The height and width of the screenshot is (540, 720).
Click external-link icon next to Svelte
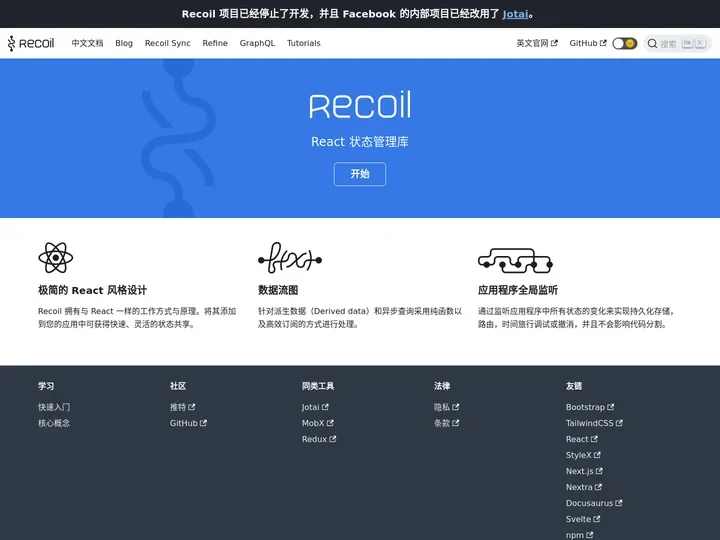[x=596, y=519]
